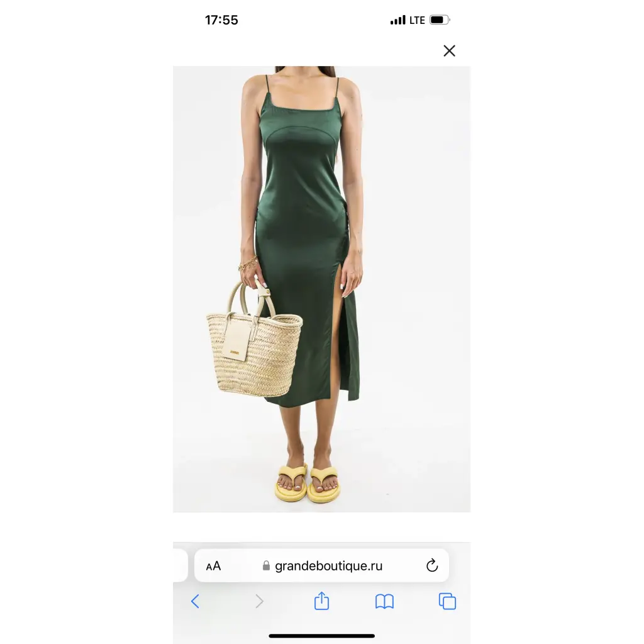644x644 pixels.
Task: Tap the 17:55 clock in the status bar
Action: (x=221, y=20)
